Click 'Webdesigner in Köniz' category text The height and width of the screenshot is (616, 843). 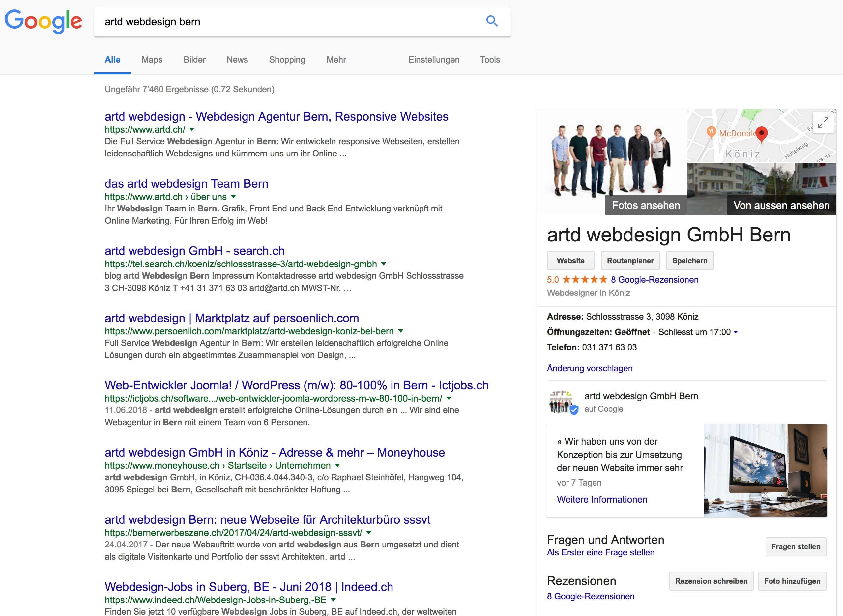pos(588,293)
